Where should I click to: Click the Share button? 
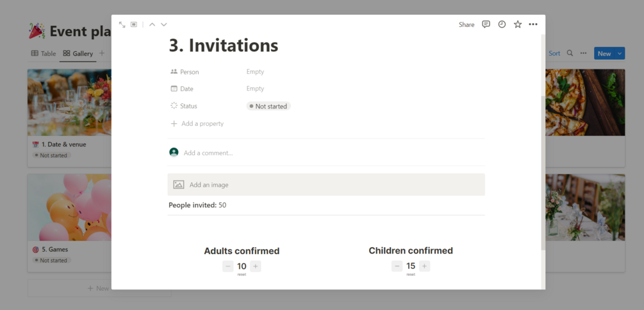[466, 24]
